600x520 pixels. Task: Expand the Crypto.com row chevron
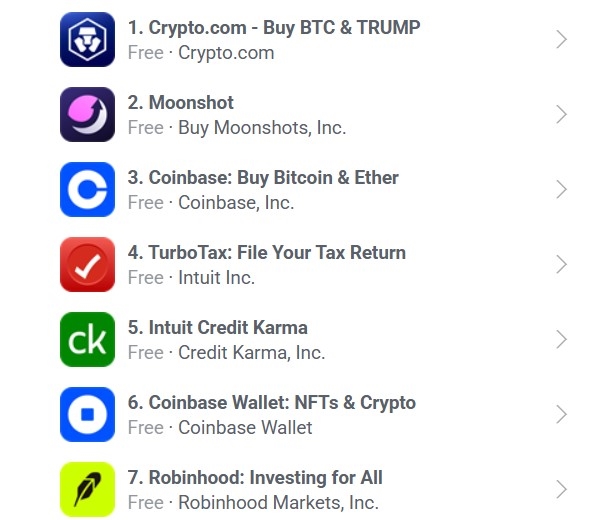(561, 40)
